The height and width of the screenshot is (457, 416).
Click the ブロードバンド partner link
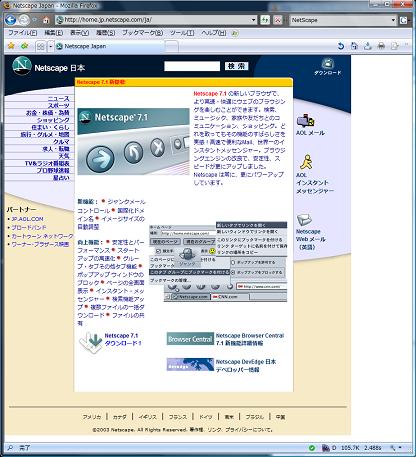pos(29,227)
